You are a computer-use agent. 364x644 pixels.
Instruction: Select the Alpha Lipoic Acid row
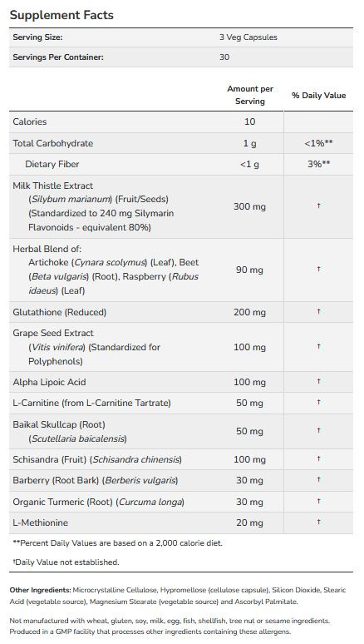pyautogui.click(x=181, y=382)
